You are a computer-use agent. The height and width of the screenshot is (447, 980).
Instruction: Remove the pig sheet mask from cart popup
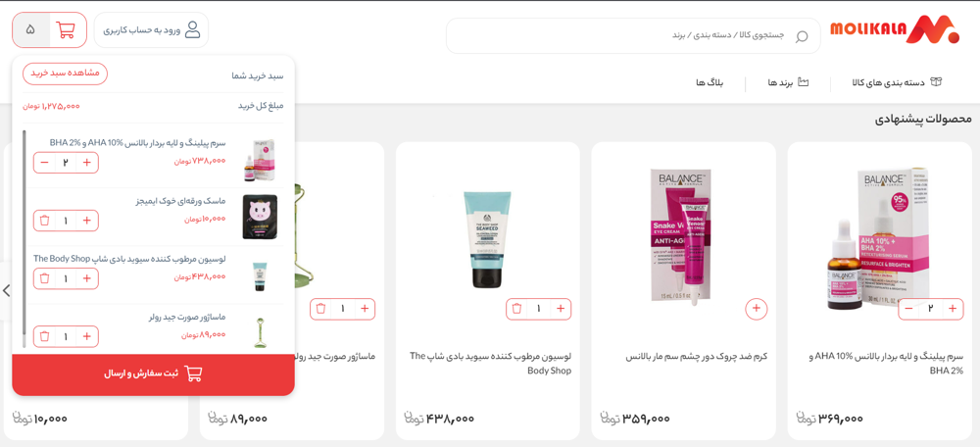click(x=44, y=221)
